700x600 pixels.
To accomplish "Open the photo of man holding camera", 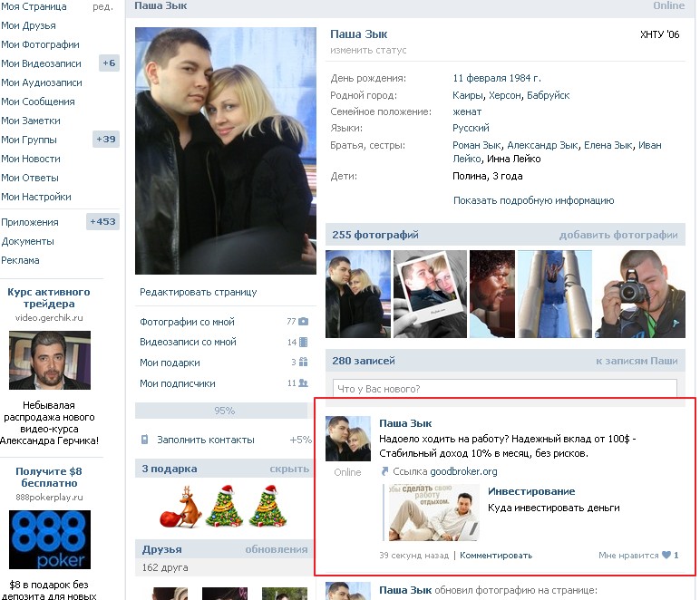I will [x=640, y=294].
